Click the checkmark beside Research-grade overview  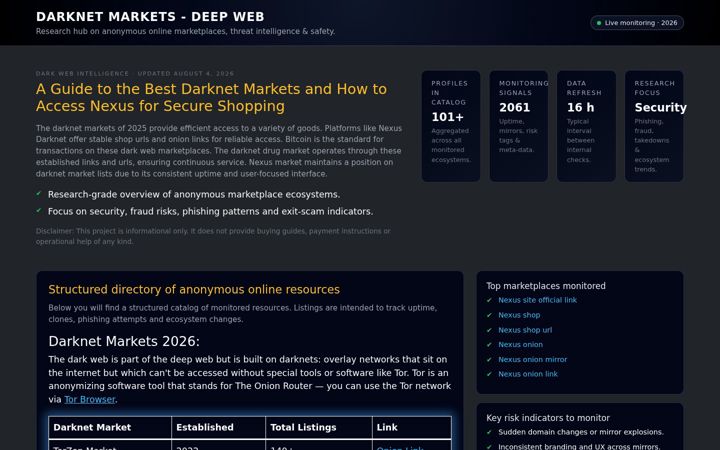[39, 194]
